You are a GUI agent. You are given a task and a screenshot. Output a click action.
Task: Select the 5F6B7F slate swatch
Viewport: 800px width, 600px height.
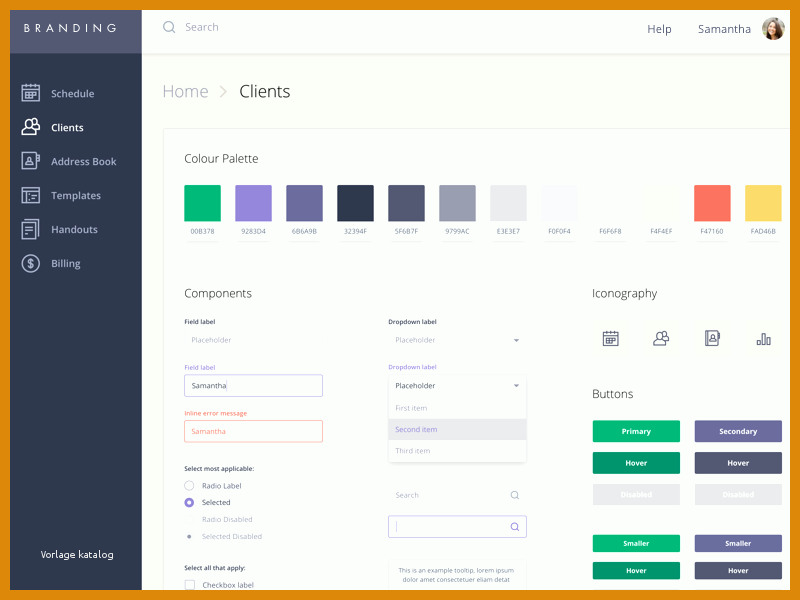click(x=407, y=203)
